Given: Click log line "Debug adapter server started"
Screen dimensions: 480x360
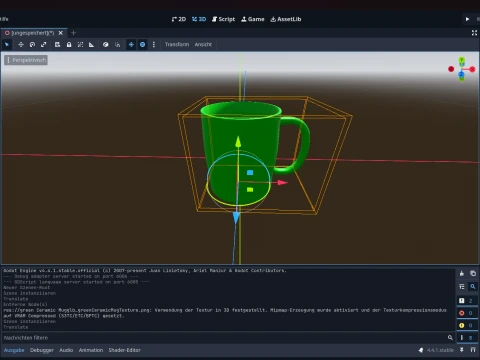Looking at the screenshot, I should (70, 276).
